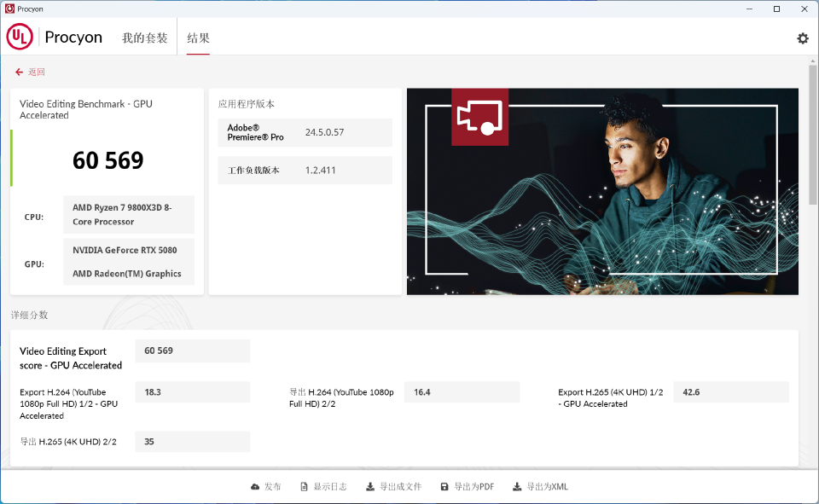Minimize the Procyon window
Image resolution: width=819 pixels, height=504 pixels.
click(x=750, y=9)
